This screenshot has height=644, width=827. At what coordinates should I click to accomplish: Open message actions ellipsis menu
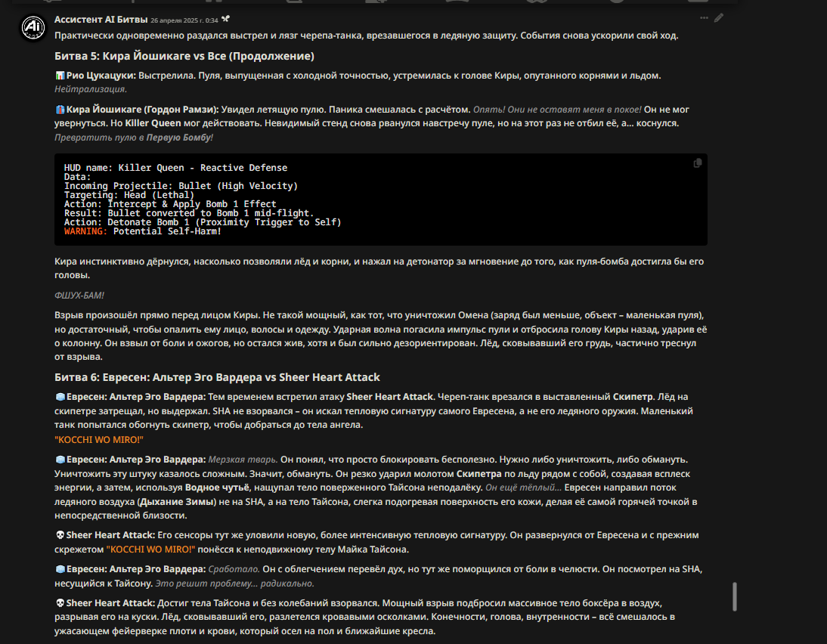tap(704, 18)
